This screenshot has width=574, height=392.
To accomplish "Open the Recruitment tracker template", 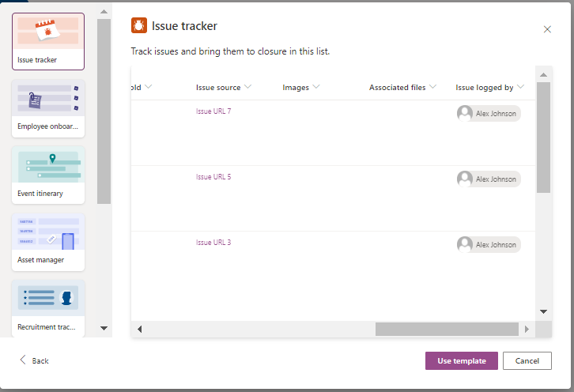I will [x=48, y=307].
